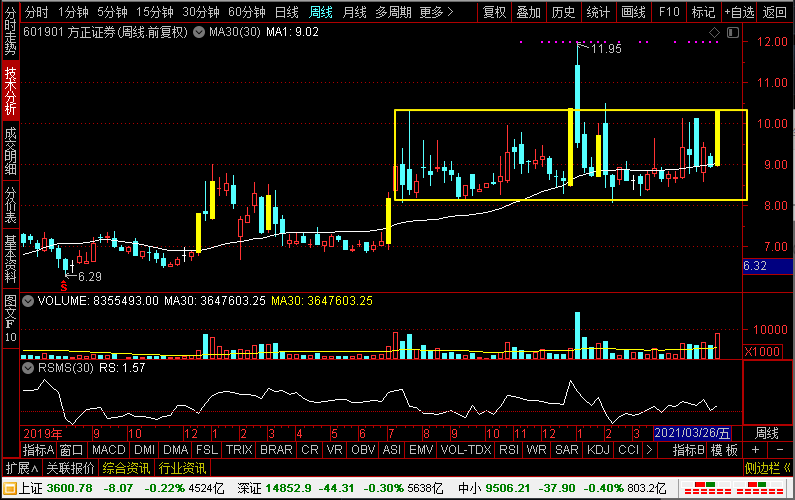Click the arrow after CCI indicator tab
This screenshot has height=500, width=795.
[649, 450]
